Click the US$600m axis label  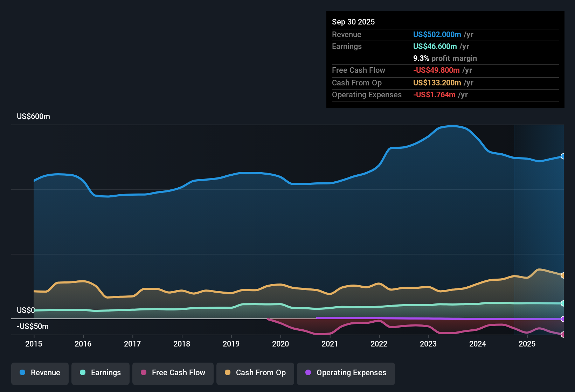[x=33, y=116]
